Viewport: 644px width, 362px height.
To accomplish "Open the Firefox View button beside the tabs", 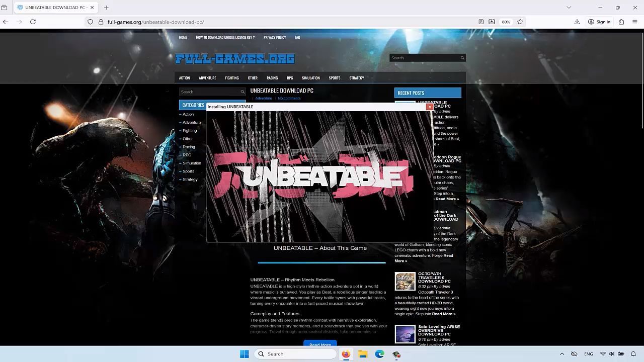I will [5, 8].
